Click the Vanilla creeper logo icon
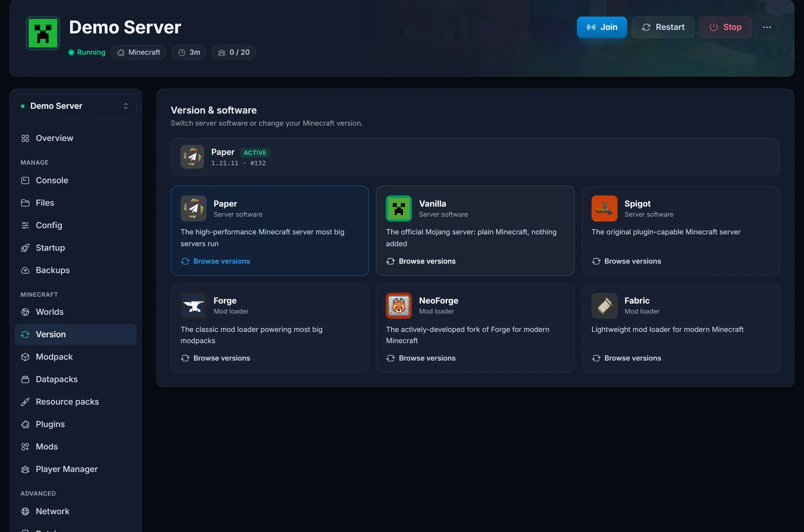The height and width of the screenshot is (532, 804). coord(398,208)
